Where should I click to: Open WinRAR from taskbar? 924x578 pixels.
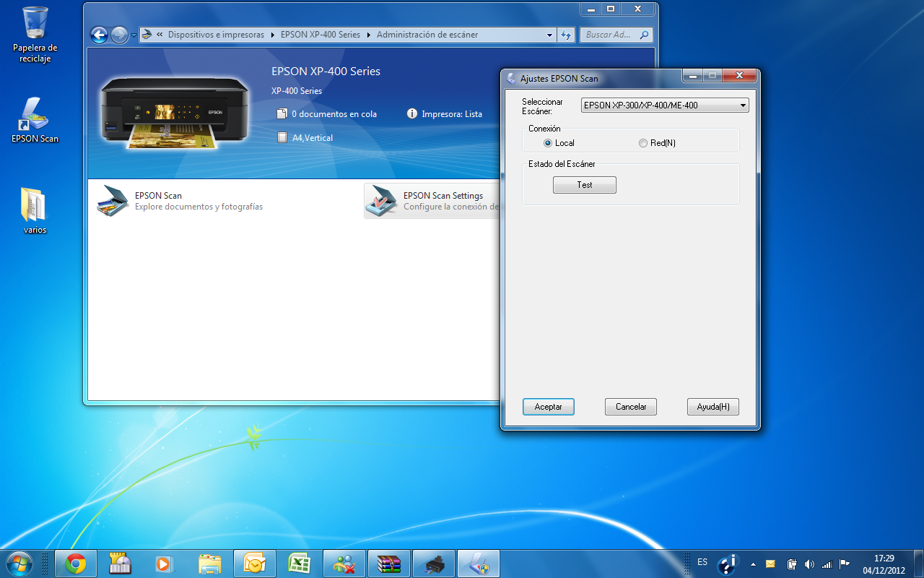388,564
